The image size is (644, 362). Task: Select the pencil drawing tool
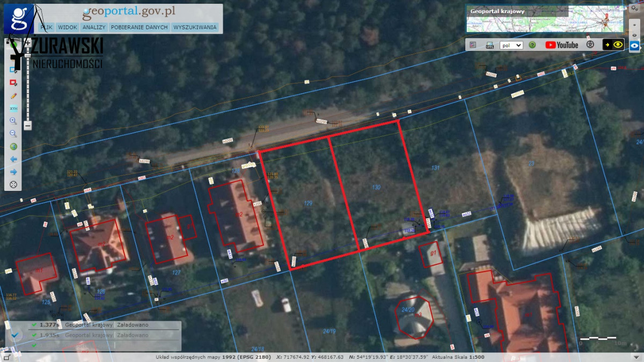click(13, 95)
